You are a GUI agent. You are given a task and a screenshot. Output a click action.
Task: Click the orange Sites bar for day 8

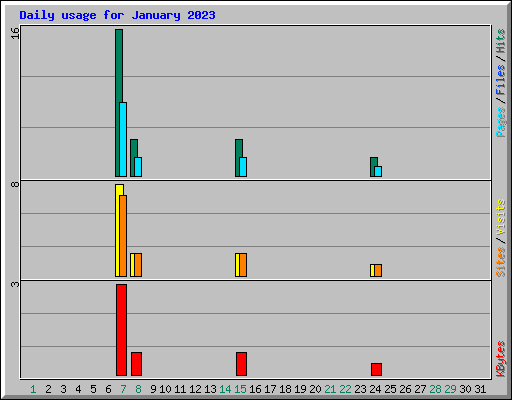coord(138,265)
